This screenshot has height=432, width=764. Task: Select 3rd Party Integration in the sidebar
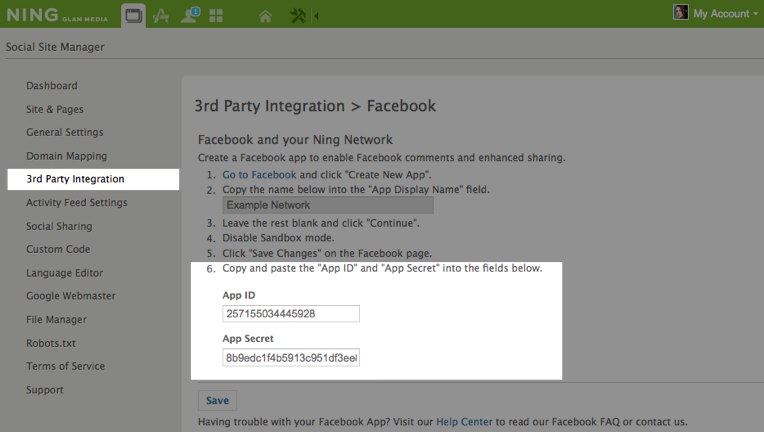[93, 179]
